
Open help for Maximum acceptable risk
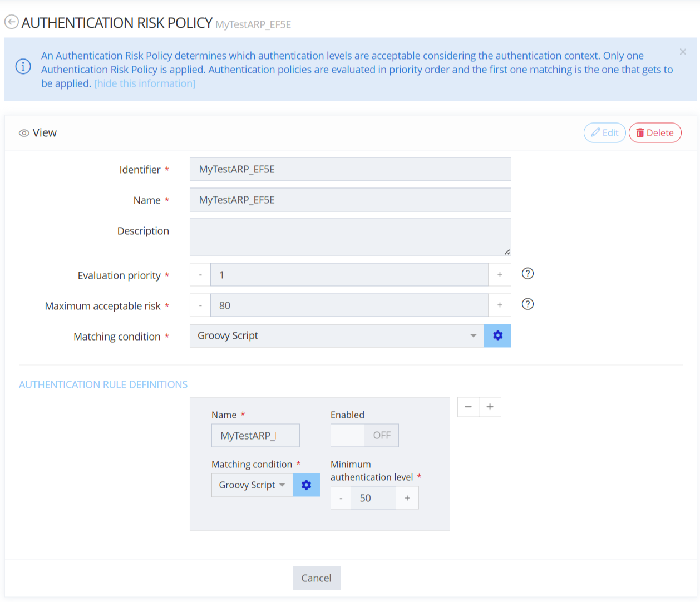click(x=528, y=304)
